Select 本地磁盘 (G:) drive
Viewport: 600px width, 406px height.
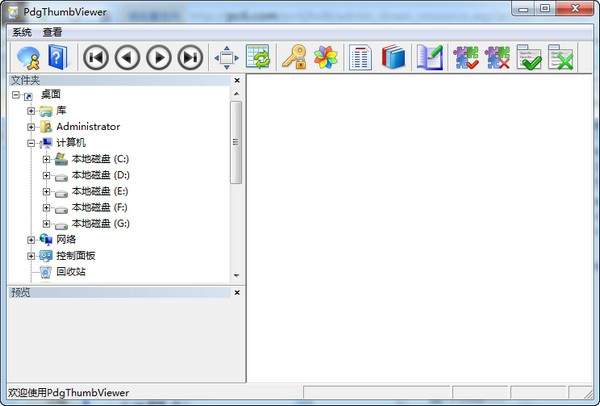point(101,223)
